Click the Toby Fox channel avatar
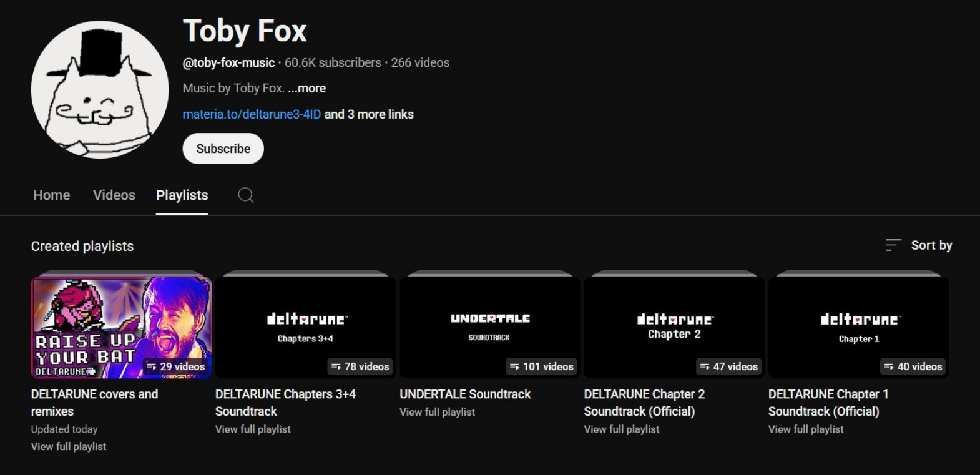 coord(100,89)
